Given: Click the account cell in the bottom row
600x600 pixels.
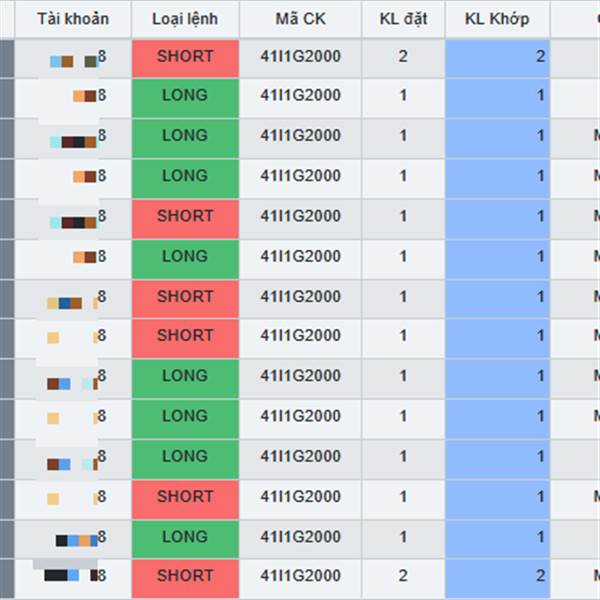Looking at the screenshot, I should pos(73,579).
